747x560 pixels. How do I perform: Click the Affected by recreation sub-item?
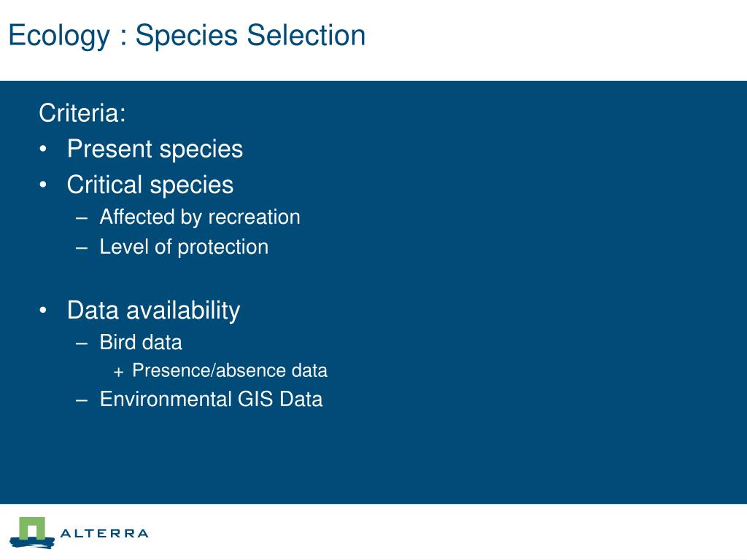click(200, 217)
